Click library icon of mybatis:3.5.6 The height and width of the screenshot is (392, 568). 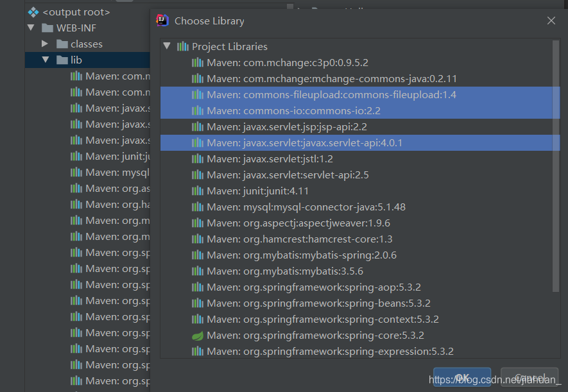coord(198,271)
